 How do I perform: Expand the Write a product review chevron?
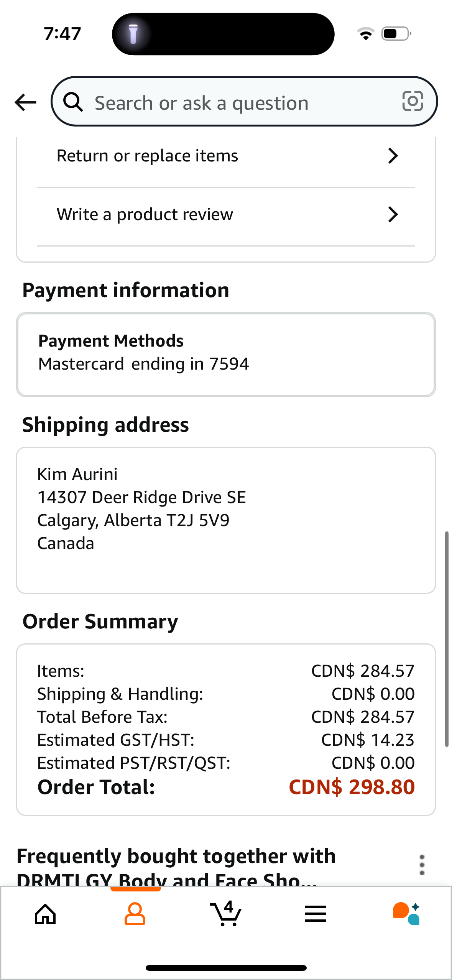(x=393, y=214)
